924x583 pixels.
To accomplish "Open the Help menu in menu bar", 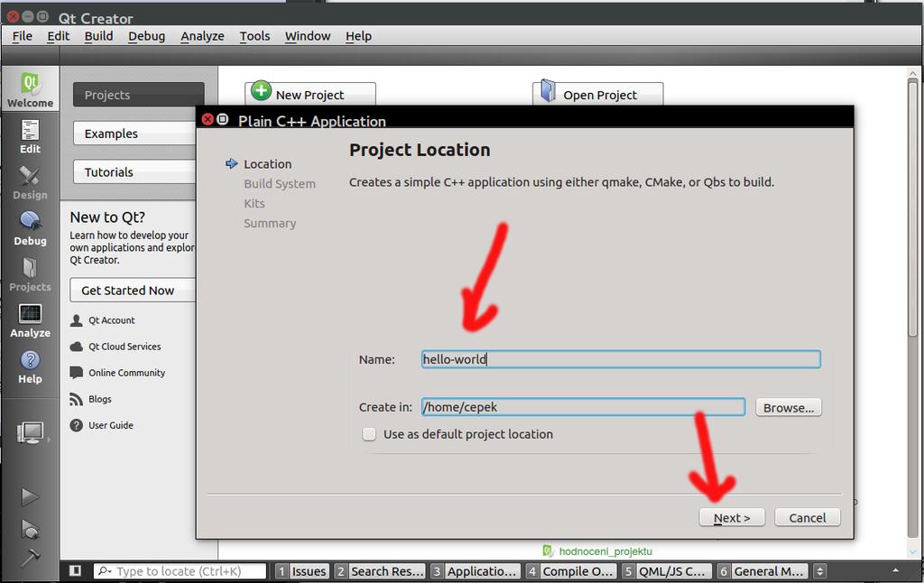I will (x=358, y=36).
